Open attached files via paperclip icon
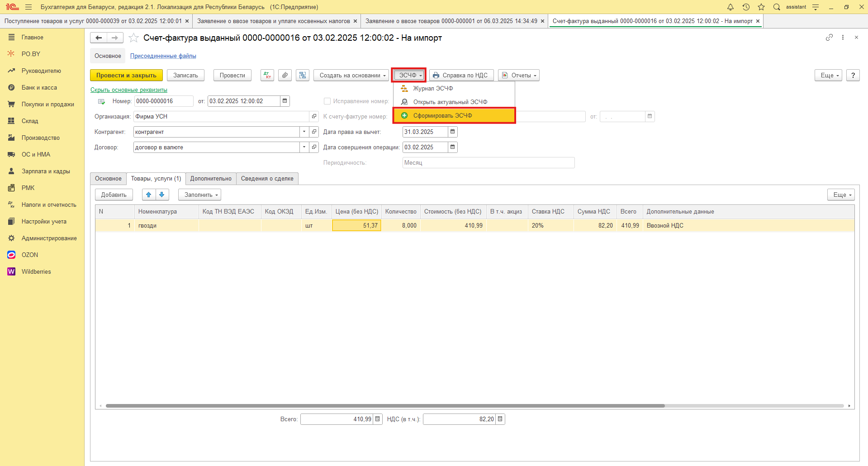The height and width of the screenshot is (466, 868). tap(285, 75)
